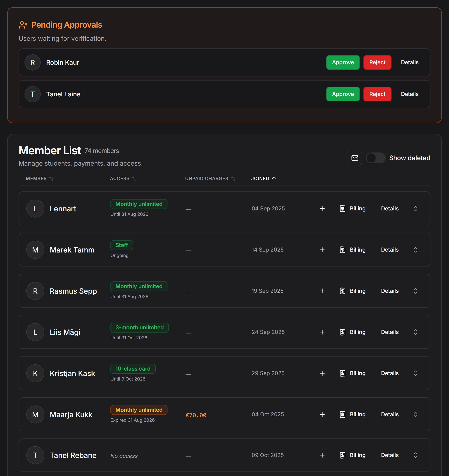View Details for Tanel Laine
449x476 pixels.
pos(409,94)
